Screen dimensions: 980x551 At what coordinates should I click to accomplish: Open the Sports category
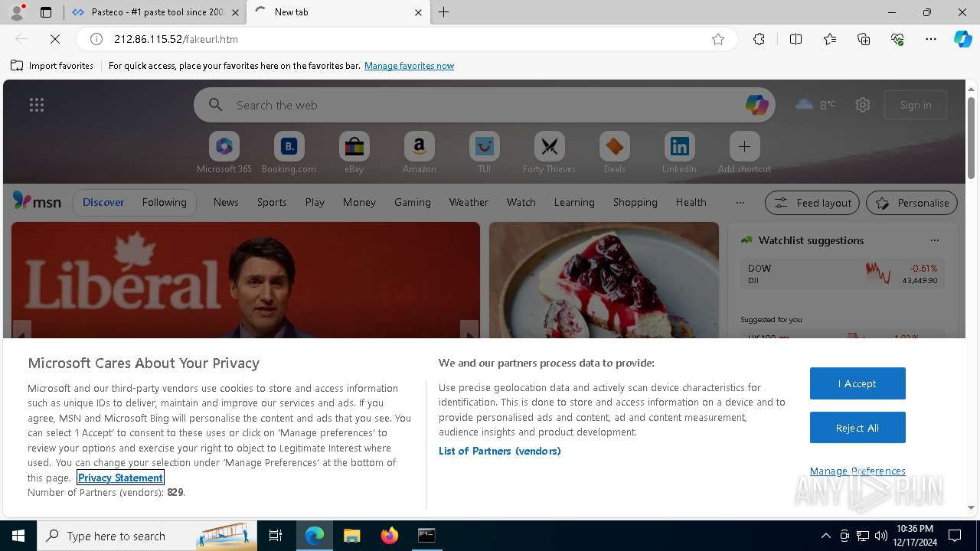click(272, 202)
